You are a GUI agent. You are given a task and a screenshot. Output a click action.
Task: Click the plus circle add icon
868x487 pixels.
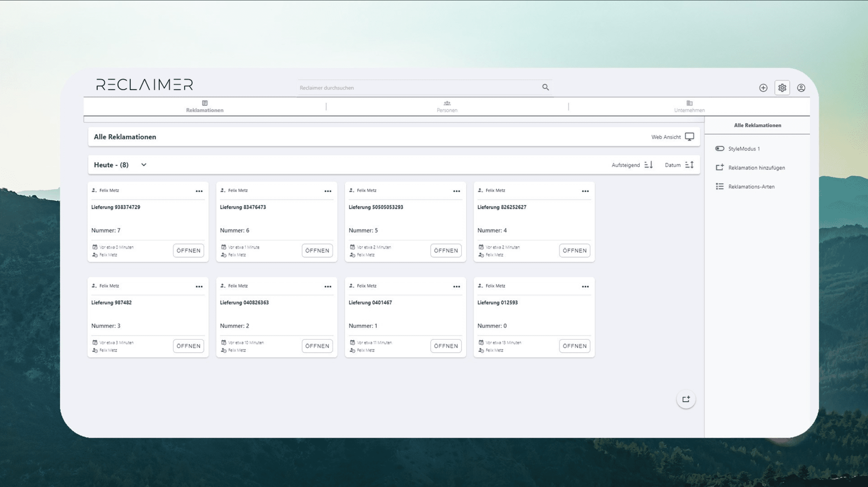click(763, 88)
